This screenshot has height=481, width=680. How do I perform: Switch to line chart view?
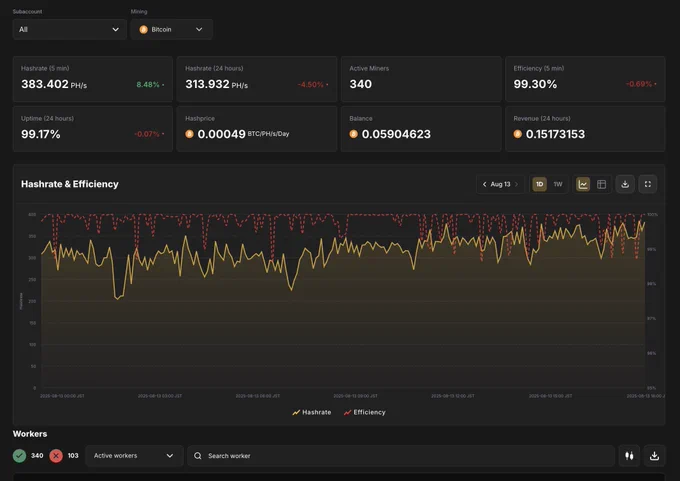coord(583,184)
